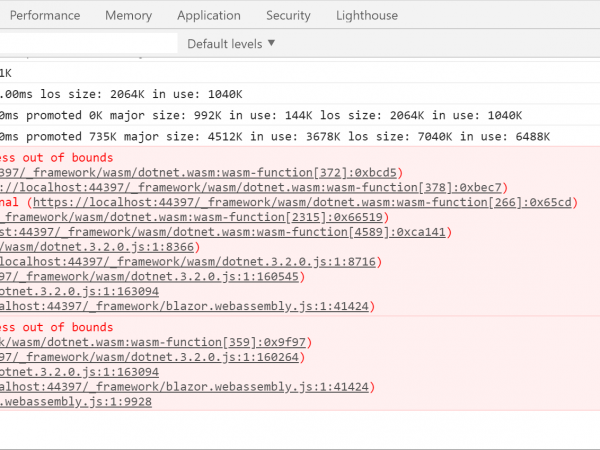Follow wasm-function[4589]:0xca141 link
This screenshot has width=600, height=450.
(223, 232)
